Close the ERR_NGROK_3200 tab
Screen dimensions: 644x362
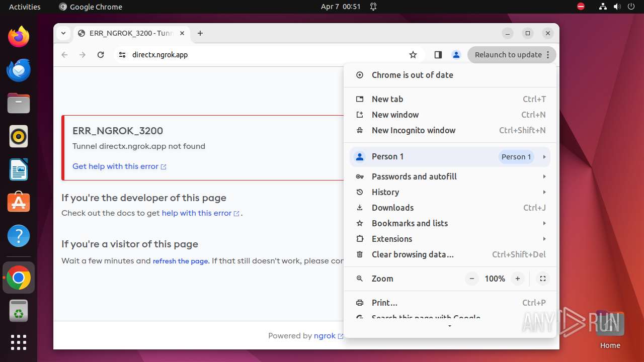coord(182,33)
